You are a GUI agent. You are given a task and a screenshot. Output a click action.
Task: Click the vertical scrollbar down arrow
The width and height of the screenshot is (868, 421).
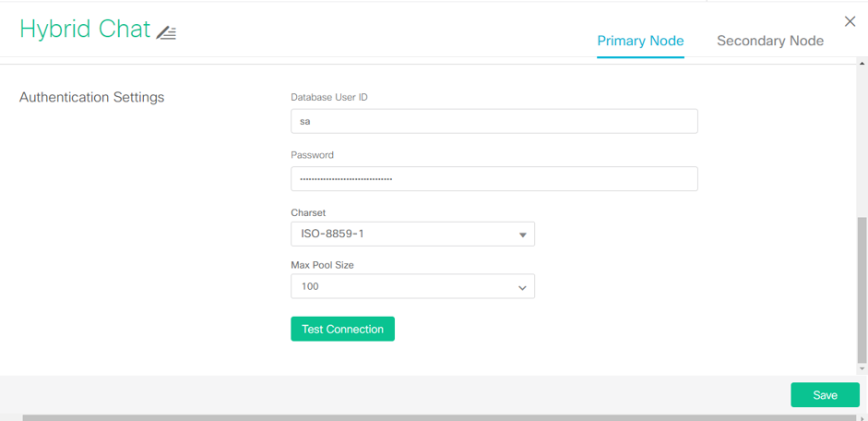862,369
